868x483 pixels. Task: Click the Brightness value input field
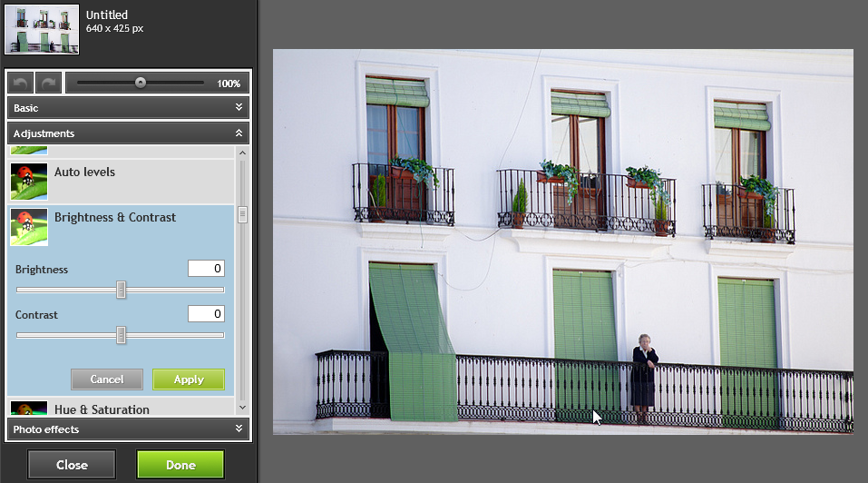tap(206, 269)
